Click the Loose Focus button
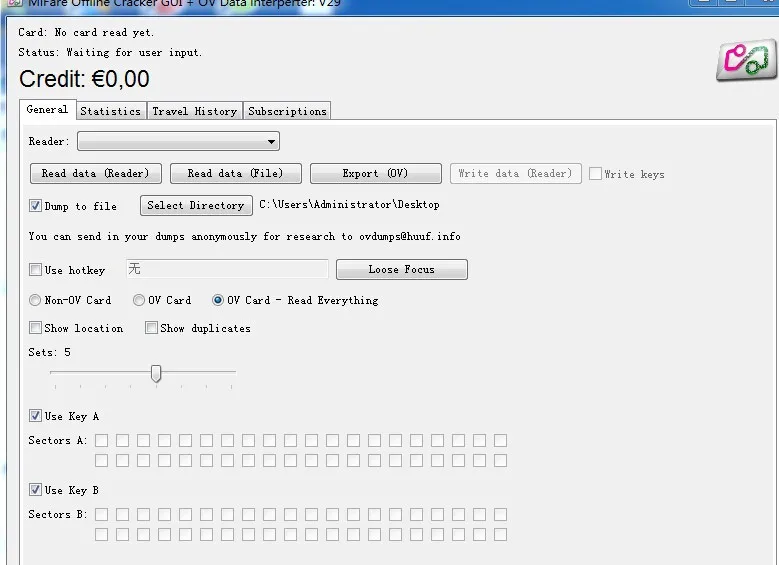Screen dimensions: 779x565 click(401, 269)
